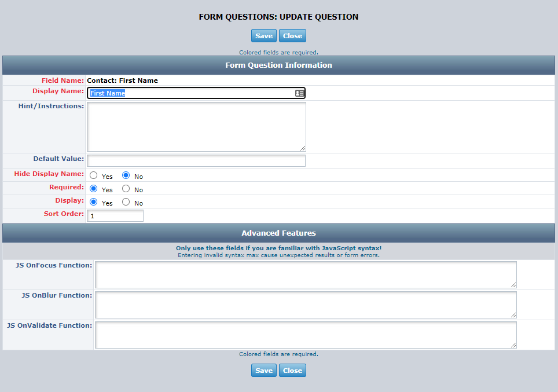This screenshot has height=392, width=558.
Task: Click the 'Default Value:' label
Action: point(58,159)
